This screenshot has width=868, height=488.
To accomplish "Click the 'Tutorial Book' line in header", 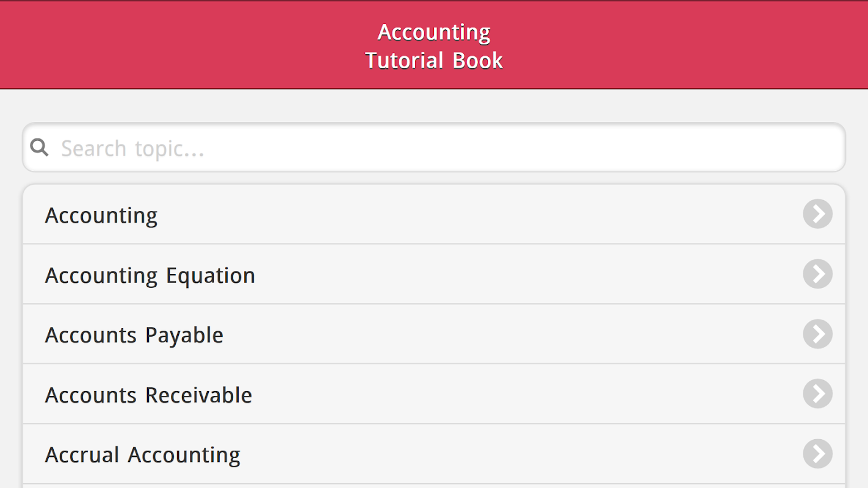I will (x=434, y=60).
